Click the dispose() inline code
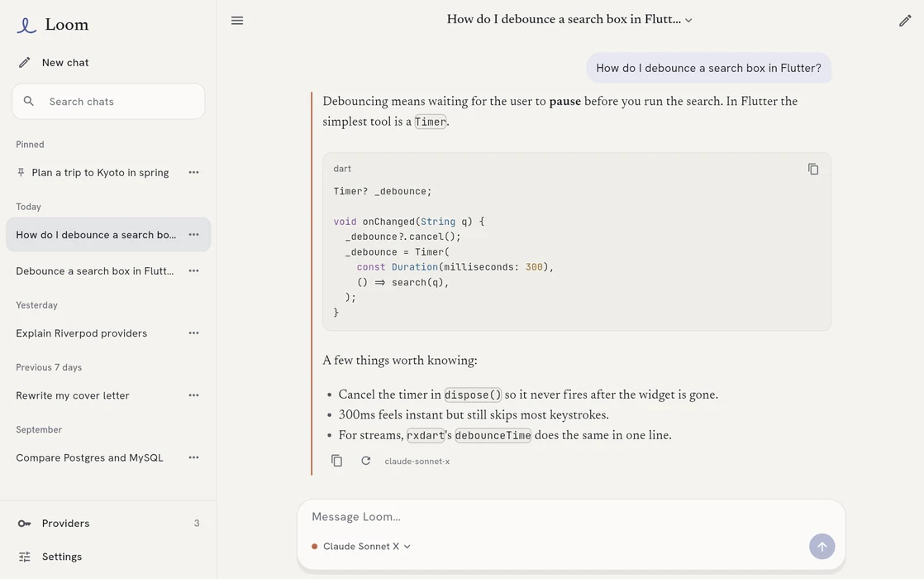924x579 pixels. 473,395
